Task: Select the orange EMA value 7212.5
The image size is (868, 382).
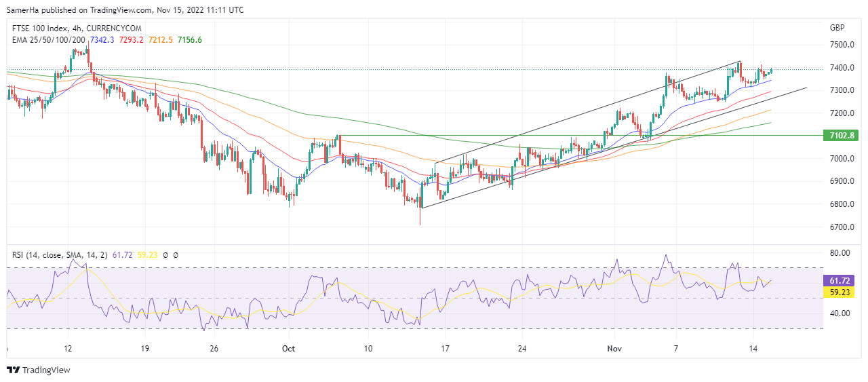Action: click(x=160, y=40)
